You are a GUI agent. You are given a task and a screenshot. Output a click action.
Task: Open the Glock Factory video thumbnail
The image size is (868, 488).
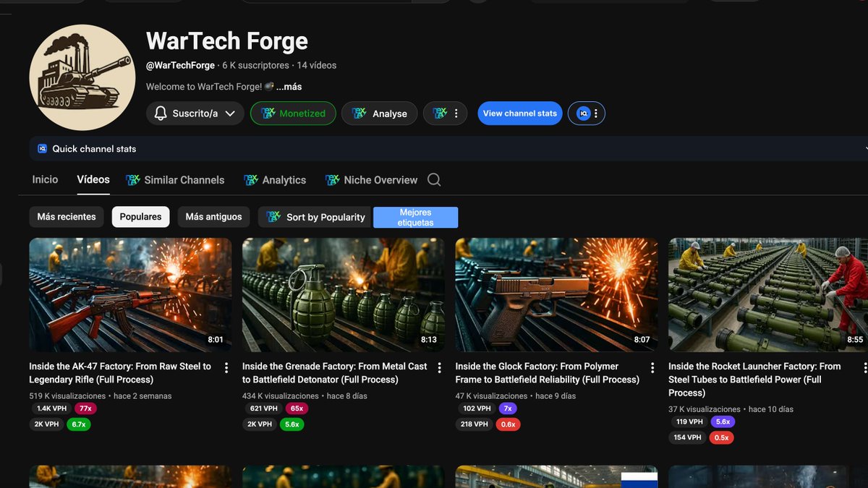(556, 295)
